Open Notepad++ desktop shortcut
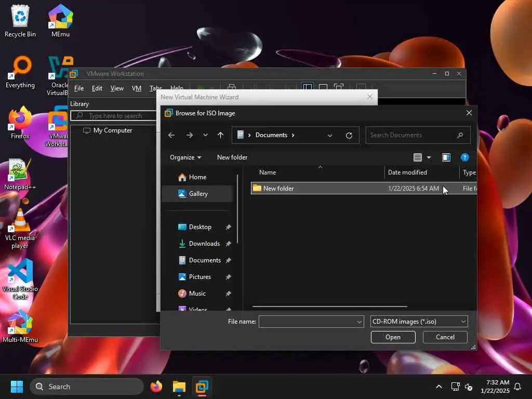Image resolution: width=532 pixels, height=399 pixels. (x=20, y=174)
